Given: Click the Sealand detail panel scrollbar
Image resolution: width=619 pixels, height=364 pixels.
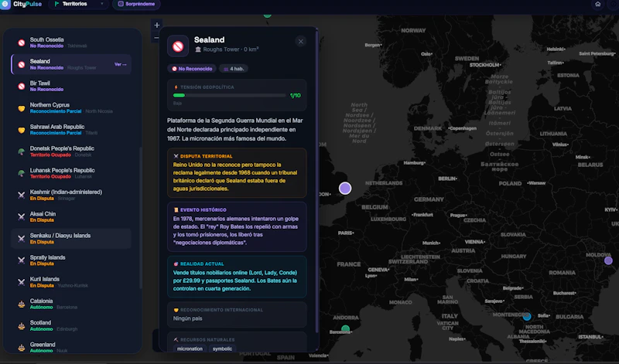Looking at the screenshot, I should click(316, 179).
